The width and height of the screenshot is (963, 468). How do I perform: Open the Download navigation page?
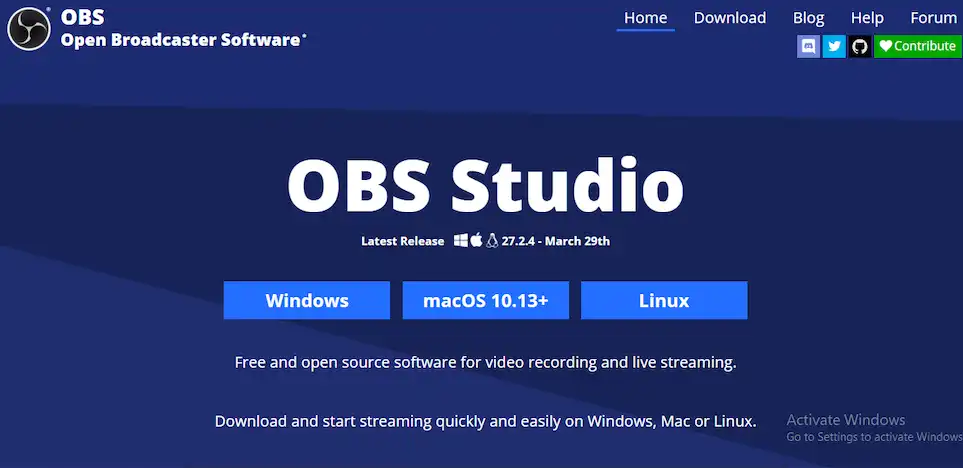[730, 18]
